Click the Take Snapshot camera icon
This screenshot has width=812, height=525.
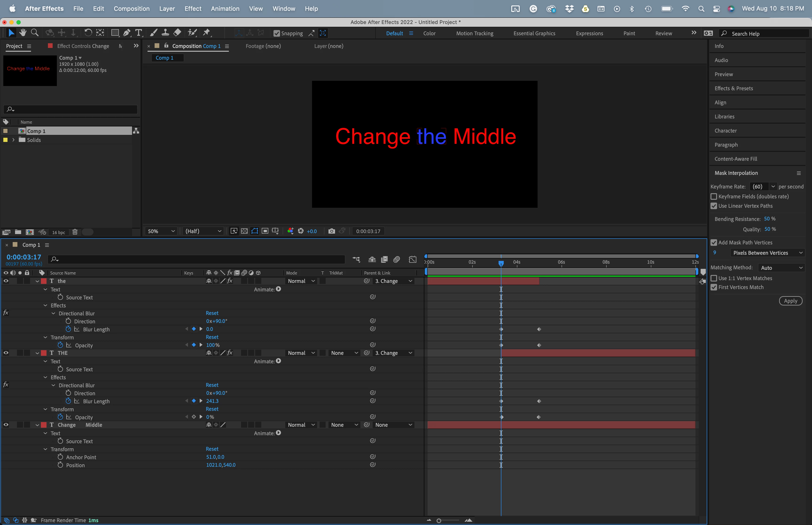(x=331, y=231)
